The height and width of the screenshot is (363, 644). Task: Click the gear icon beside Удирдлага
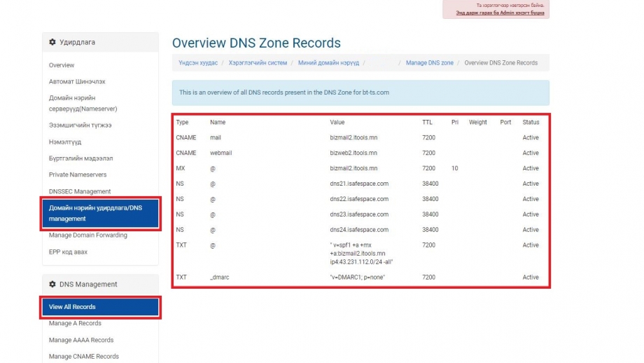coord(52,42)
